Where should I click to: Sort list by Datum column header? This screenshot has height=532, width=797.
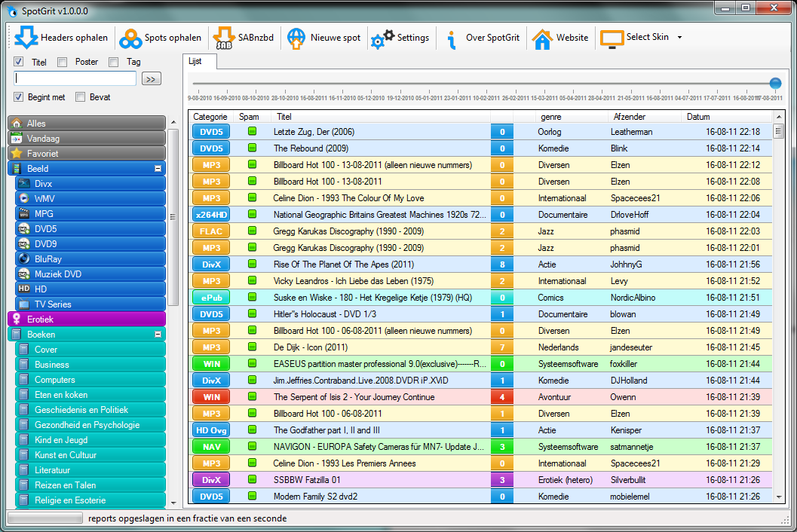[727, 117]
